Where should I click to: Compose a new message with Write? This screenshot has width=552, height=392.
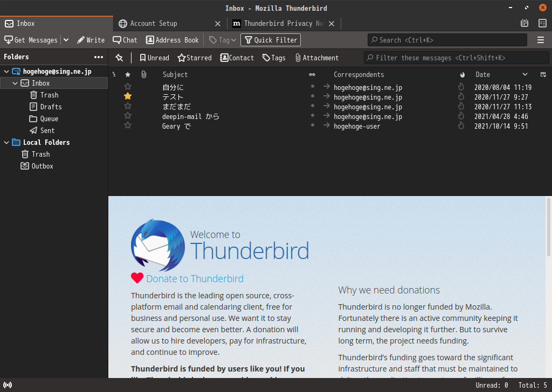[91, 40]
